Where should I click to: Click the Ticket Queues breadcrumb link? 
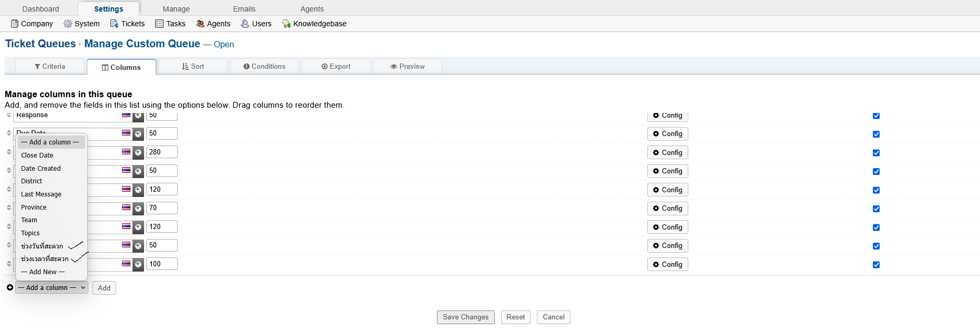click(x=40, y=44)
